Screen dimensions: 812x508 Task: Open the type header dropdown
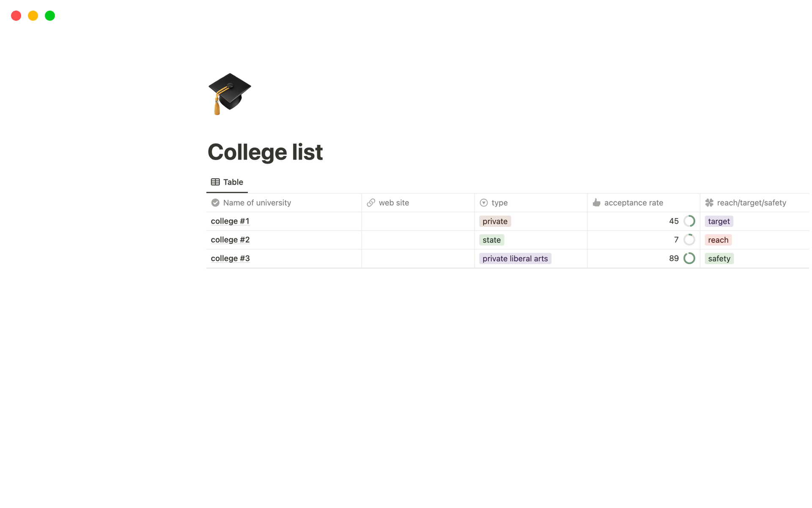tap(499, 202)
